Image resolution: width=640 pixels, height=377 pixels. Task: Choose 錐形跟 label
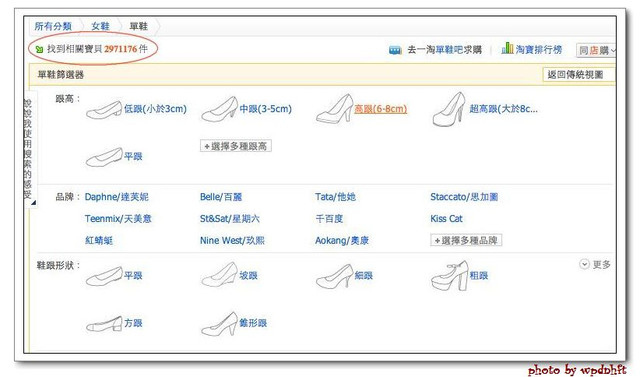[253, 323]
